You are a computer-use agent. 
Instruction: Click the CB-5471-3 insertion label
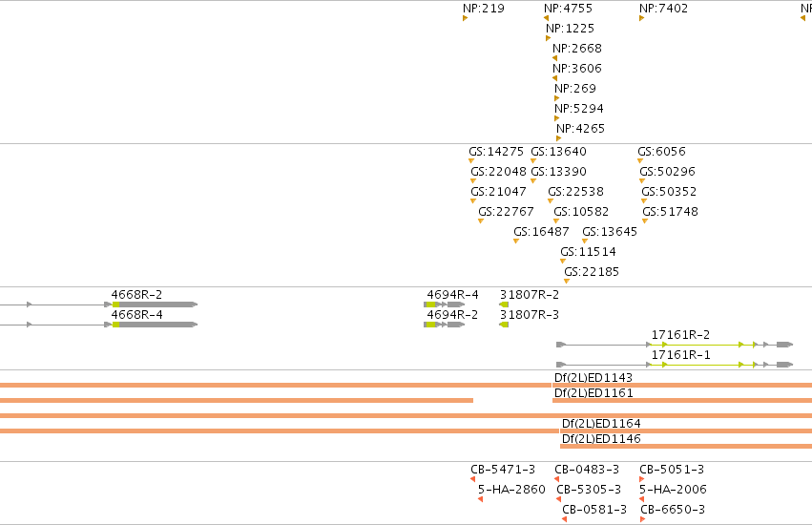(503, 470)
